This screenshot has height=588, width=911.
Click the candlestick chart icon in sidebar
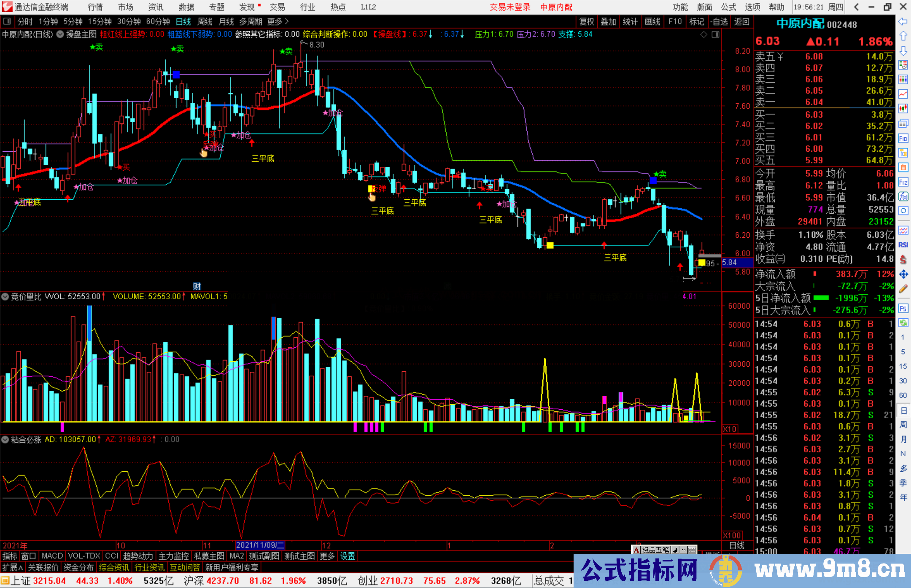[903, 108]
